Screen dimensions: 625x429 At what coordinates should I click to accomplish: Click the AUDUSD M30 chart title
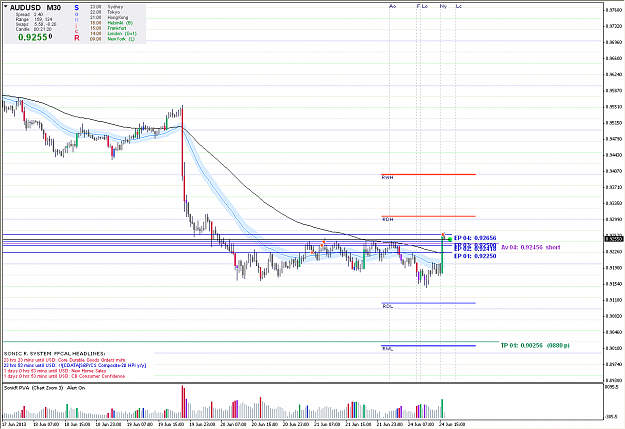tap(35, 8)
